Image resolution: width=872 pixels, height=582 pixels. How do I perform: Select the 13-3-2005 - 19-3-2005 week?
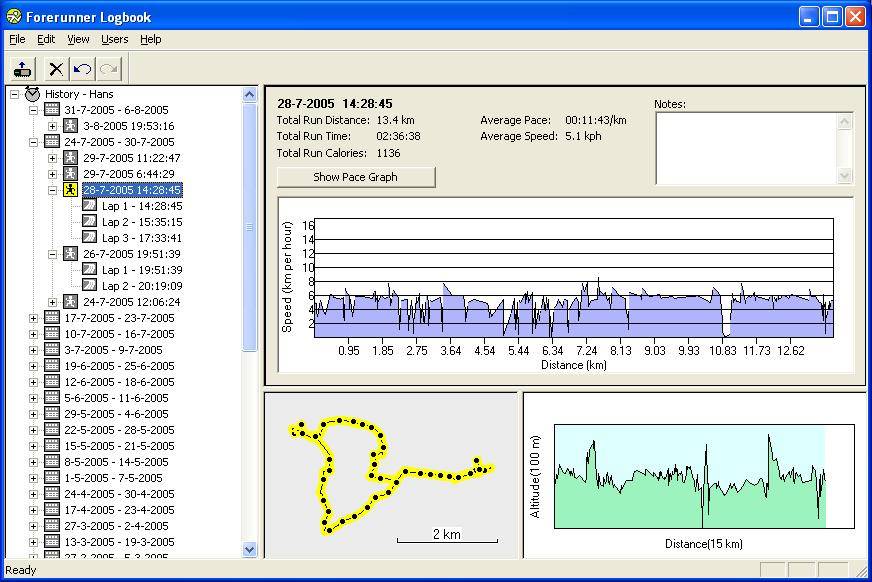point(119,542)
